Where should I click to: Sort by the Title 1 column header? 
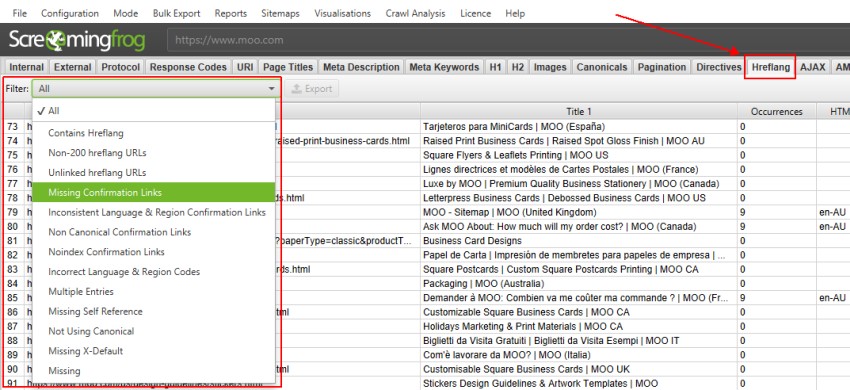[x=578, y=111]
